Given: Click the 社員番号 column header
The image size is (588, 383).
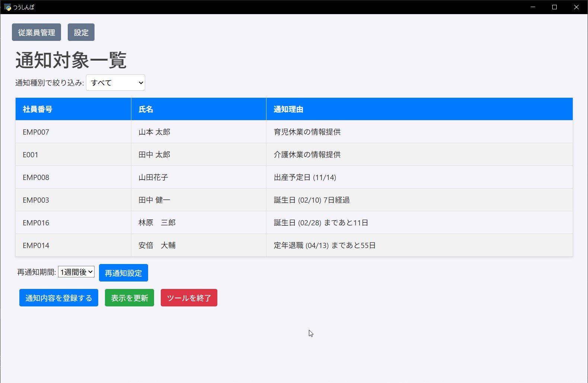Looking at the screenshot, I should (x=38, y=109).
